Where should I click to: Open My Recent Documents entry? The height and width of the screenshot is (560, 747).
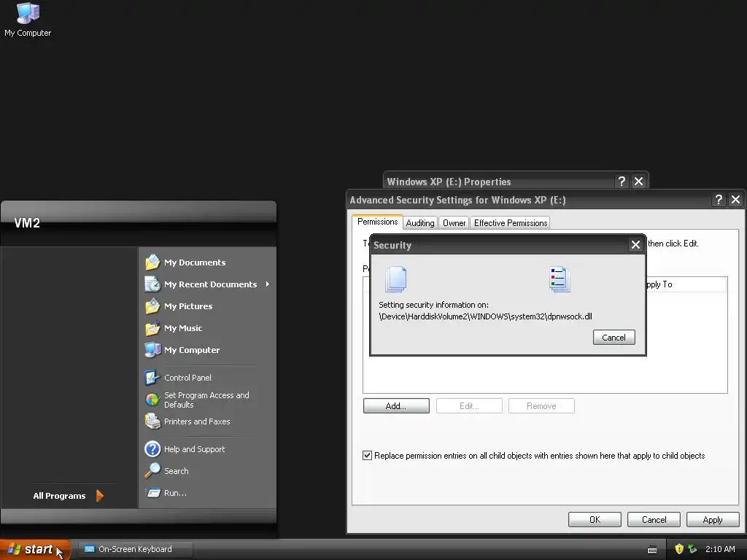pyautogui.click(x=210, y=284)
